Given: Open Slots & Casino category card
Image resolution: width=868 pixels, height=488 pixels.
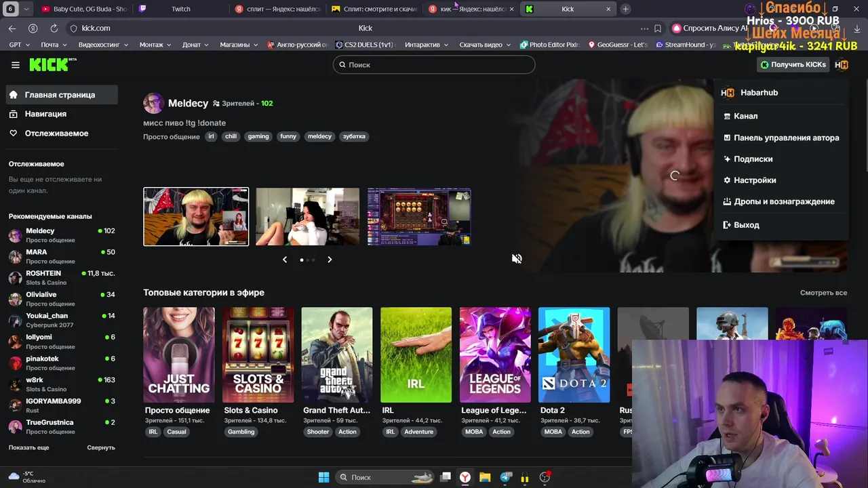Looking at the screenshot, I should point(258,355).
